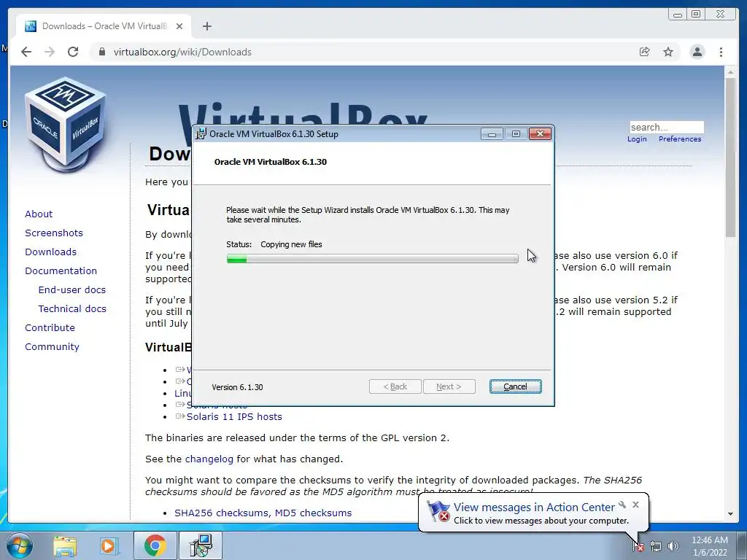Open End-user docs link
The width and height of the screenshot is (747, 560).
(72, 290)
